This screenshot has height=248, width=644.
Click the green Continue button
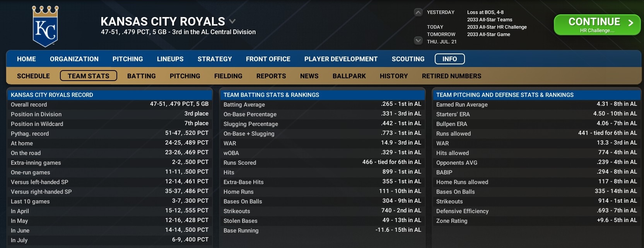point(597,25)
